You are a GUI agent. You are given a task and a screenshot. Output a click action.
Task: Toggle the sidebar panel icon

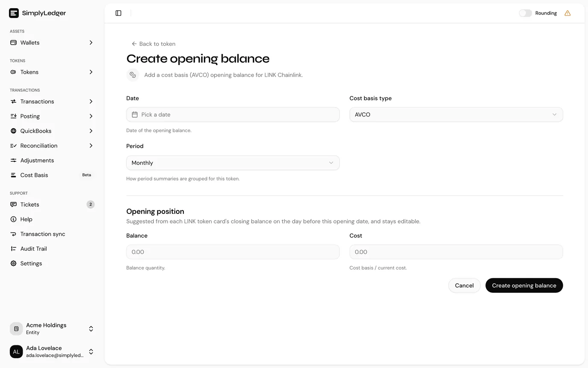[x=118, y=13]
